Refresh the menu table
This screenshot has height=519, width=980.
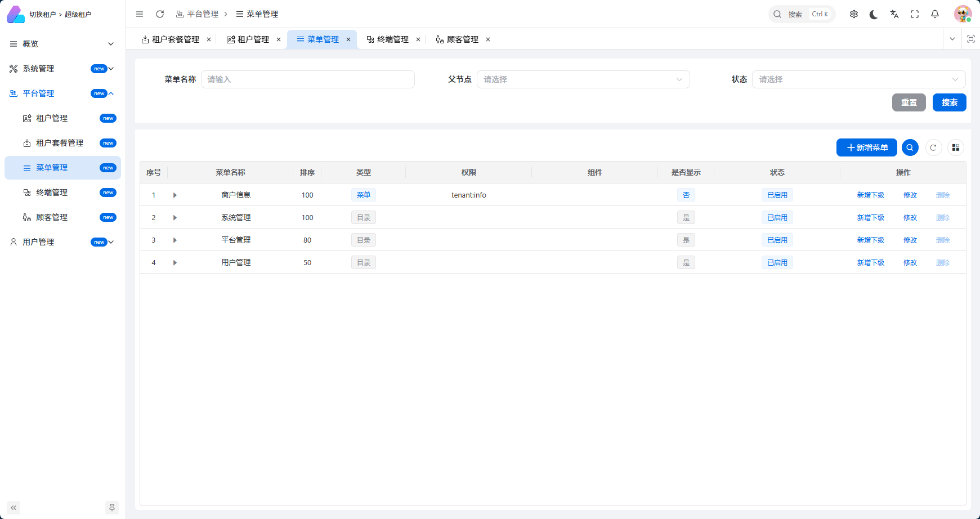click(933, 147)
